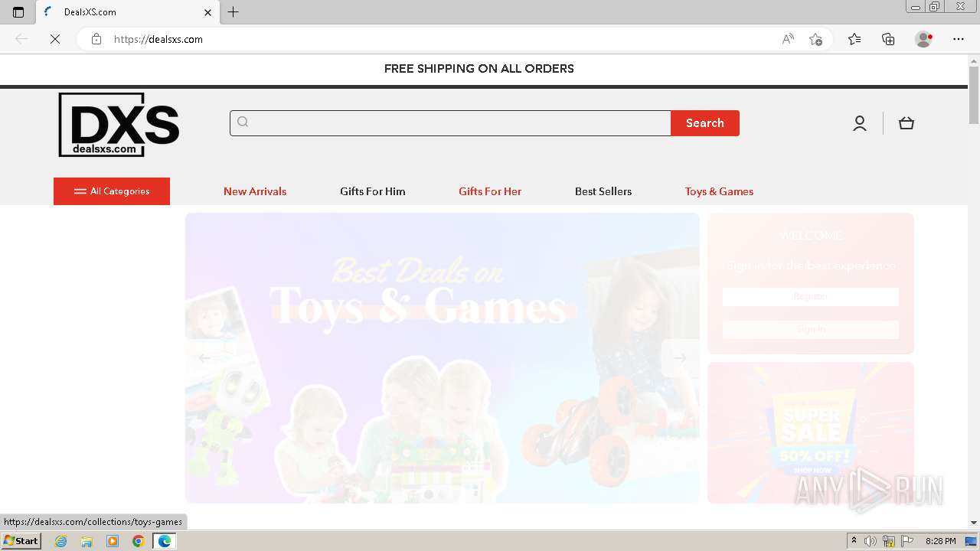Screen dimensions: 980x551
Task: Open browser Collections
Action: pyautogui.click(x=888, y=39)
